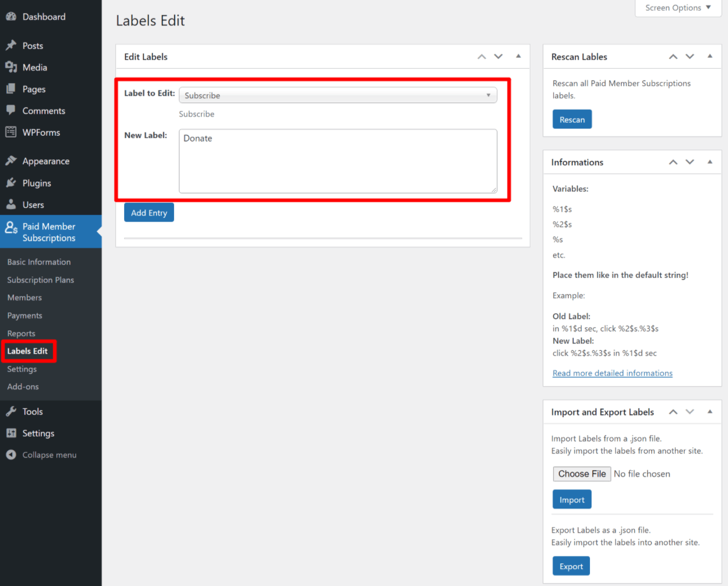Toggle the Rescan Lables panel collapse triangle

(709, 57)
